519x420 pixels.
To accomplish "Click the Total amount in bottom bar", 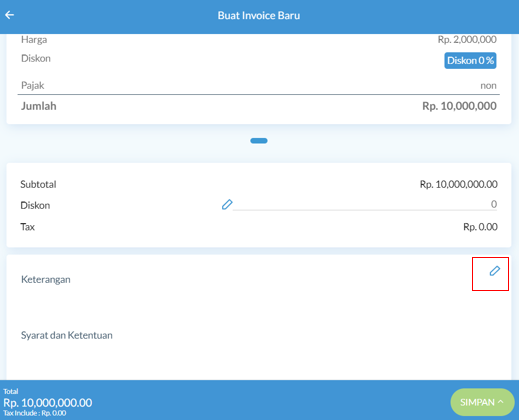I will coord(48,403).
